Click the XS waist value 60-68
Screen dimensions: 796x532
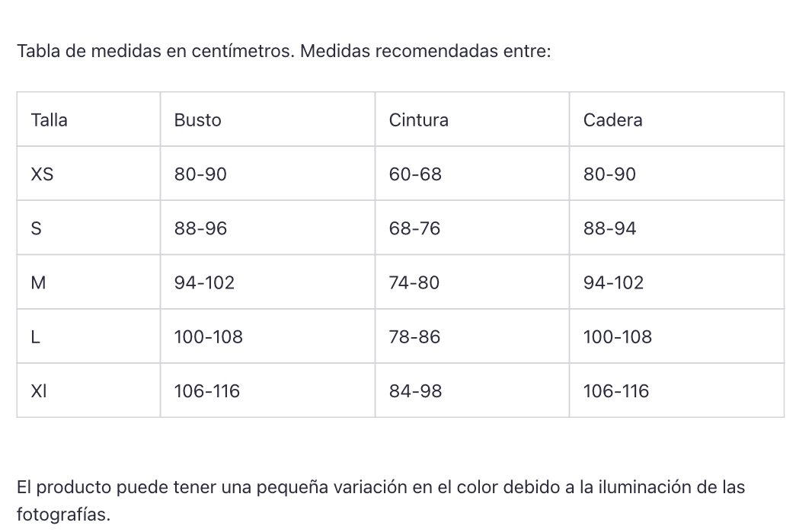[415, 174]
